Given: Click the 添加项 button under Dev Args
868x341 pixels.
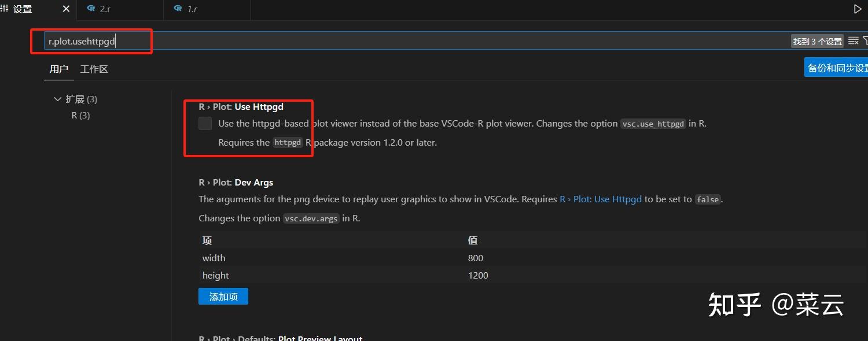Looking at the screenshot, I should (223, 296).
